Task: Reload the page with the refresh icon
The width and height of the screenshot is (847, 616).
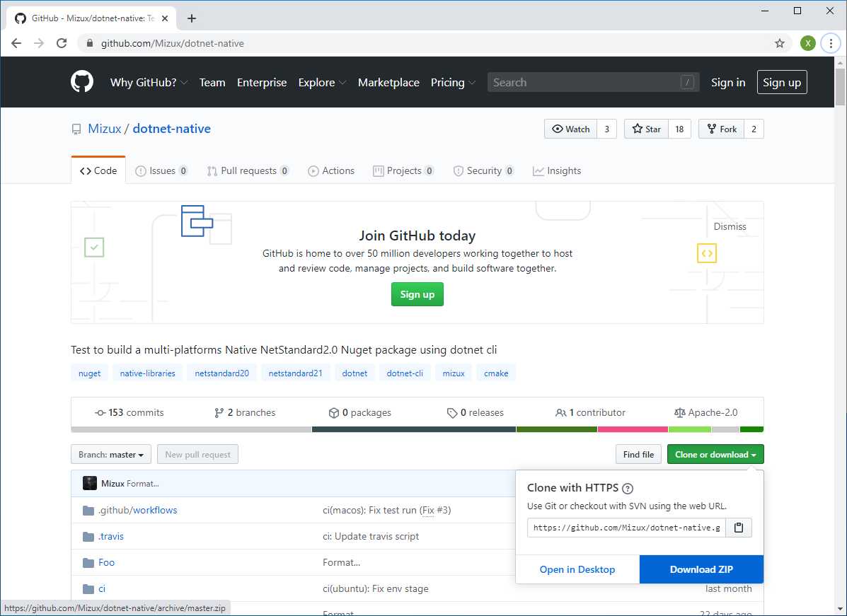Action: tap(62, 43)
